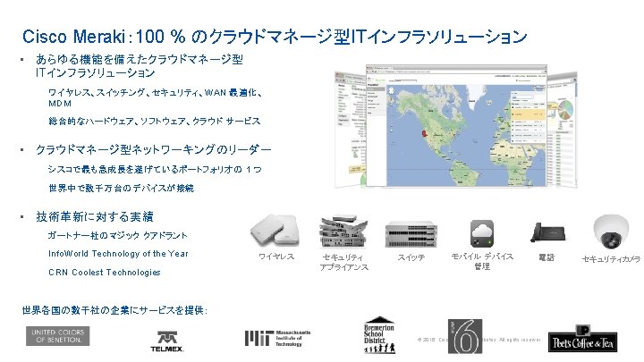Click the InfoWorld Technology of the Year line
This screenshot has width=644, height=362.
coord(118,254)
